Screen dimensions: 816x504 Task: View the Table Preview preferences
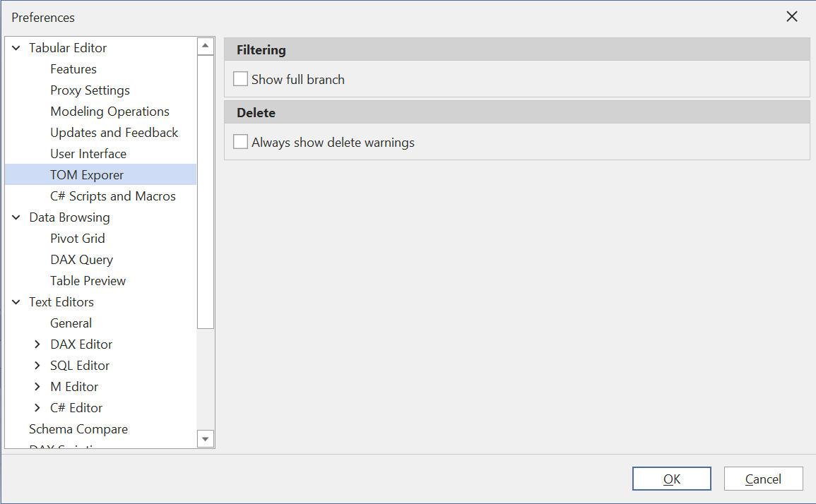pos(88,280)
